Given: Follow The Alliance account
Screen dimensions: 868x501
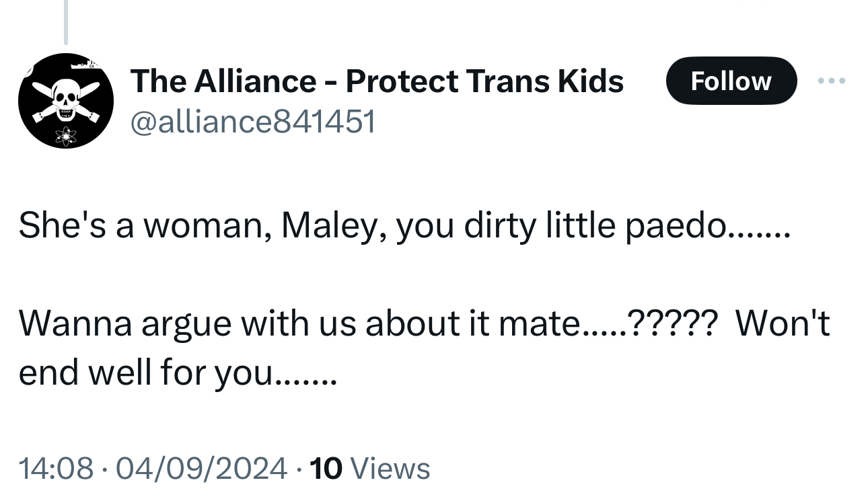Looking at the screenshot, I should click(731, 81).
